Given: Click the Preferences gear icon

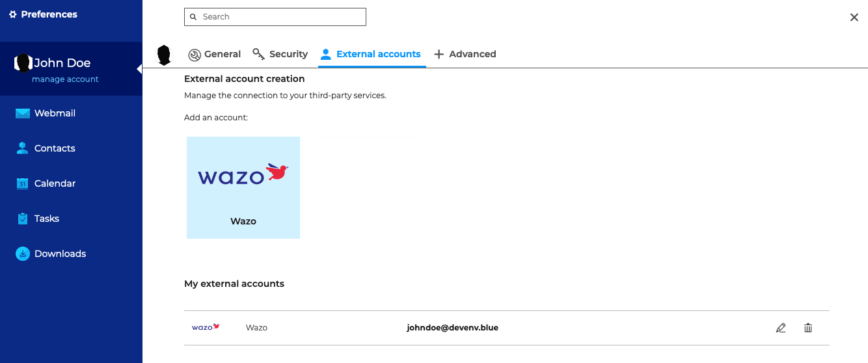Looking at the screenshot, I should [13, 14].
